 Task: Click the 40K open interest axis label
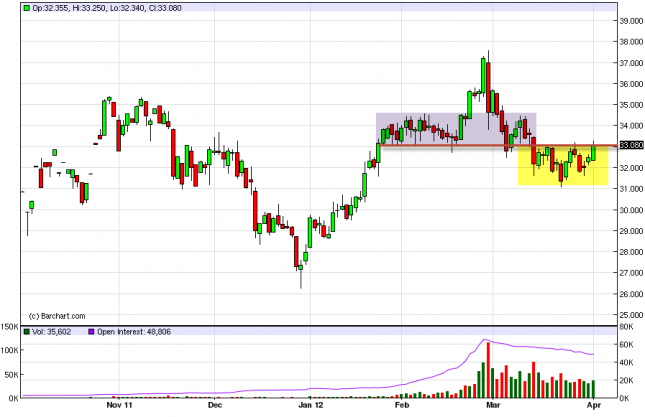(626, 363)
